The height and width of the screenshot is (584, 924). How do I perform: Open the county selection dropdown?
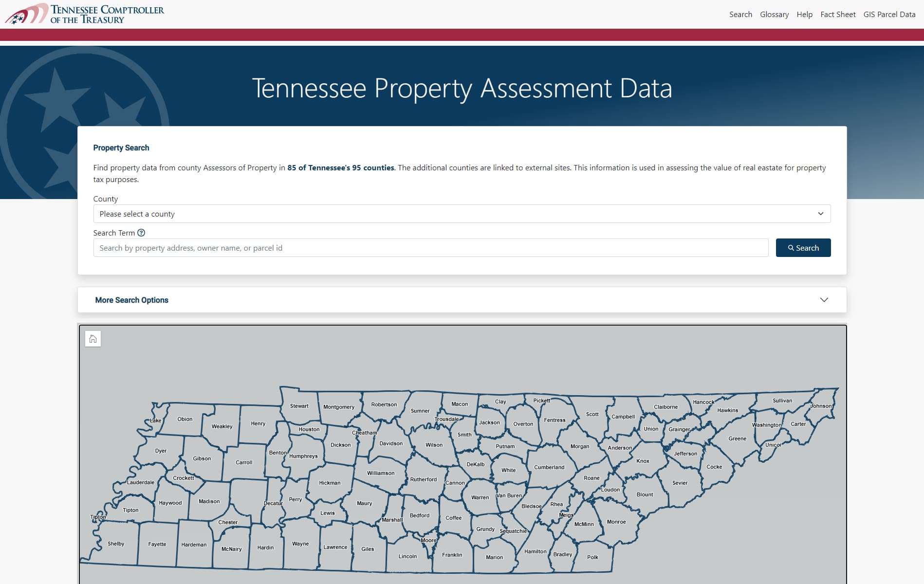(462, 214)
